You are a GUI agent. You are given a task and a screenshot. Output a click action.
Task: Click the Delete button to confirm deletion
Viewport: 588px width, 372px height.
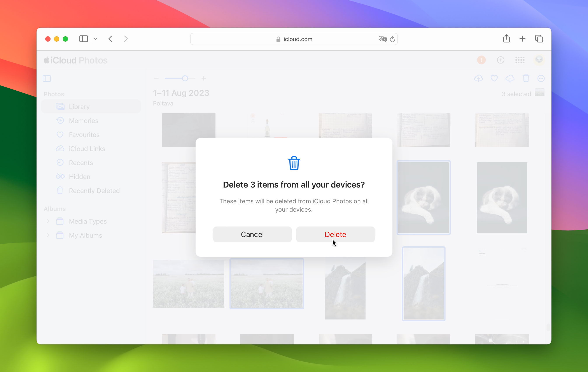coord(335,234)
